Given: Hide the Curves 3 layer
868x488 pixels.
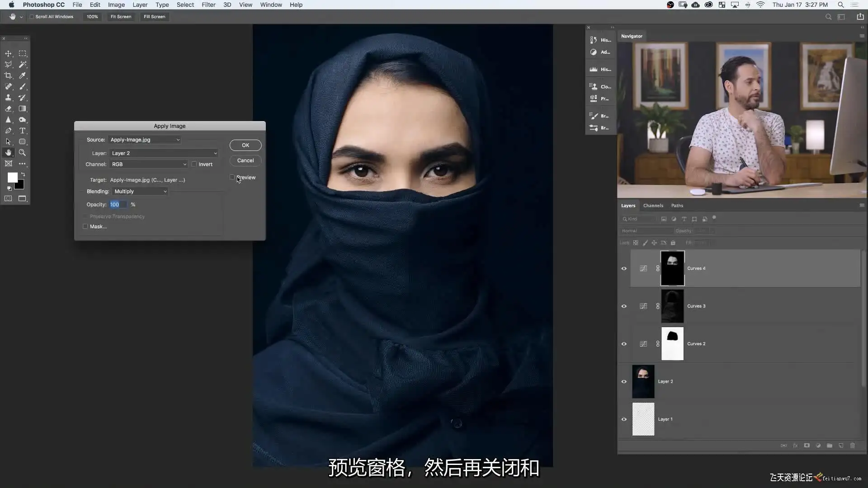Looking at the screenshot, I should point(624,306).
